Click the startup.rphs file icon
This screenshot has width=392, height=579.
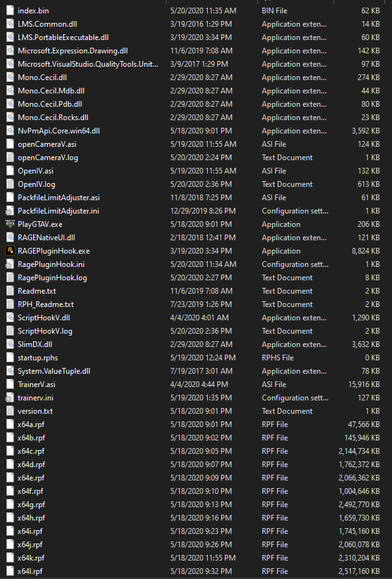10,357
